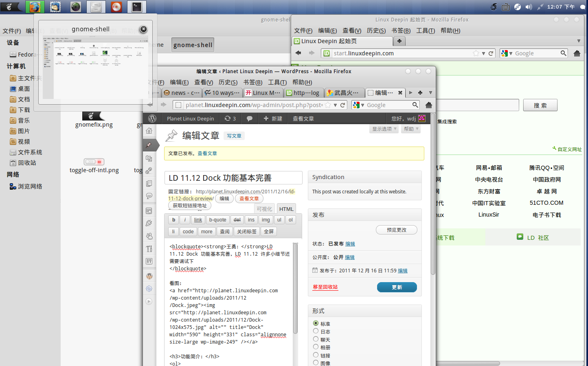The height and width of the screenshot is (366, 588).
Task: Launch Firefox from the top panel
Action: point(35,7)
